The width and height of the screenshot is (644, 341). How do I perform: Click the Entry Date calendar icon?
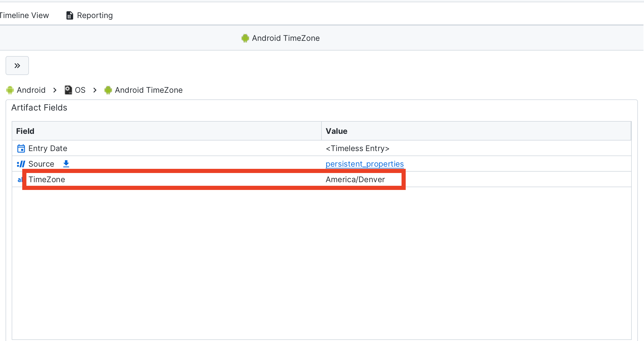[21, 149]
